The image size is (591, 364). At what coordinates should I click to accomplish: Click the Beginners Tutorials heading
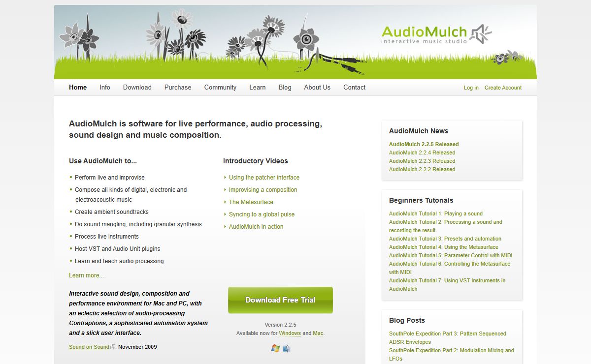pos(421,200)
